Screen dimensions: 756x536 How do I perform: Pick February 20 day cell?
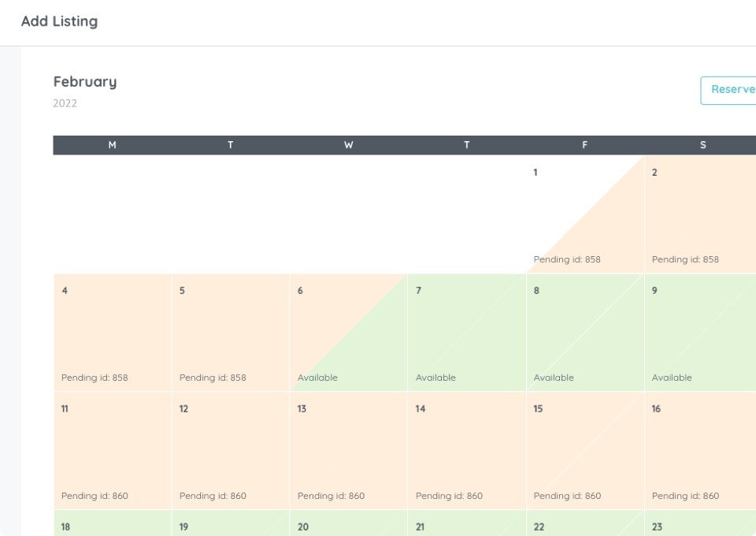349,523
